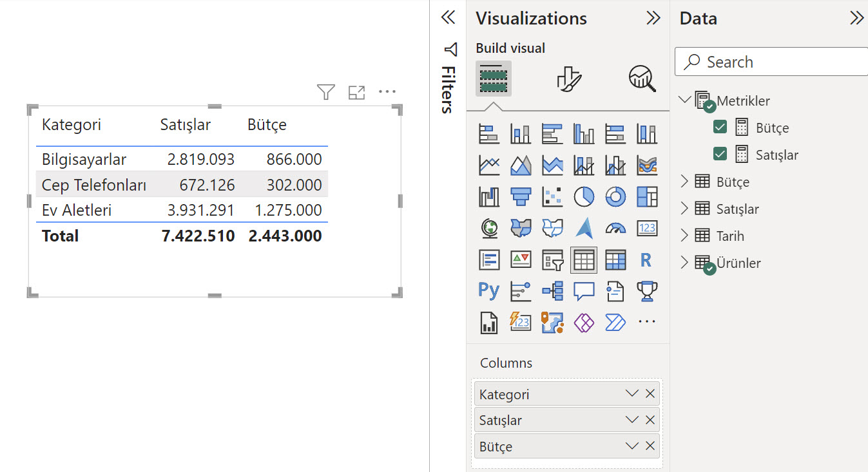
Task: Select the Clustered bar chart visual
Action: point(552,134)
